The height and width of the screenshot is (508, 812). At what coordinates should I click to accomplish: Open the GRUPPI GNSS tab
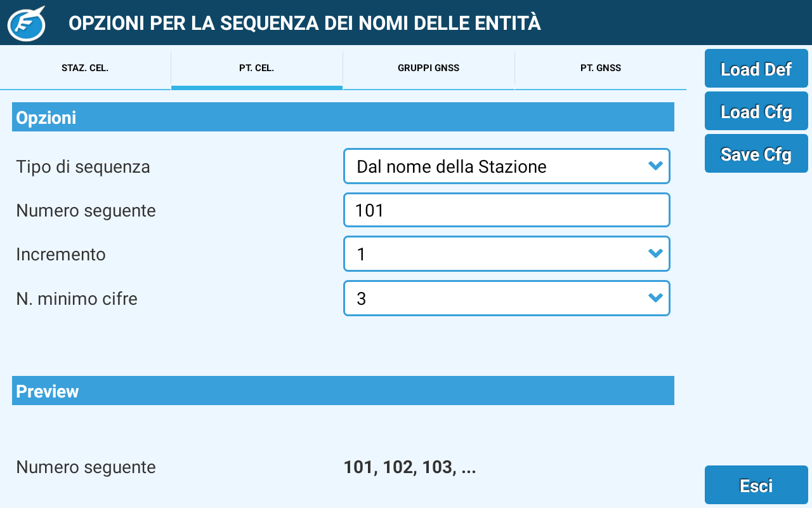click(x=429, y=69)
